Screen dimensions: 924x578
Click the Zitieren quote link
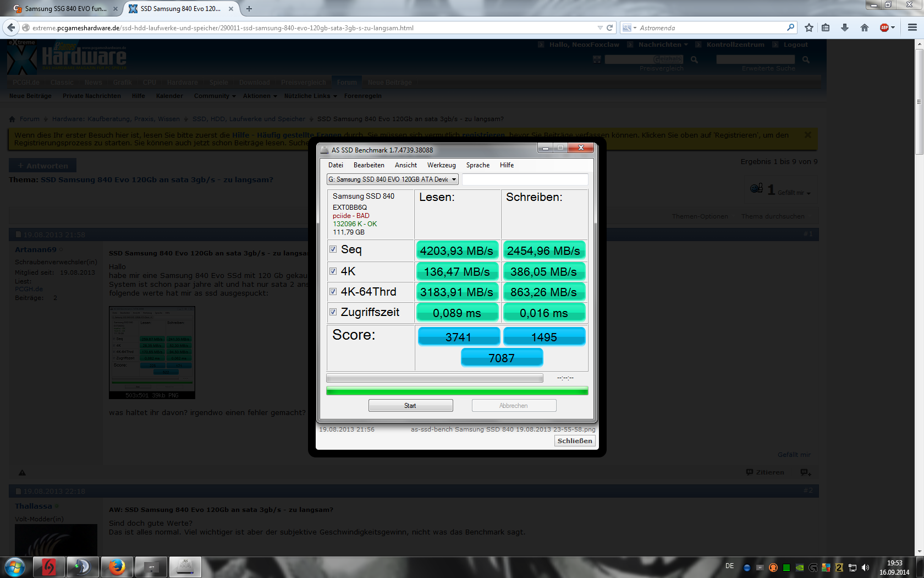click(765, 472)
